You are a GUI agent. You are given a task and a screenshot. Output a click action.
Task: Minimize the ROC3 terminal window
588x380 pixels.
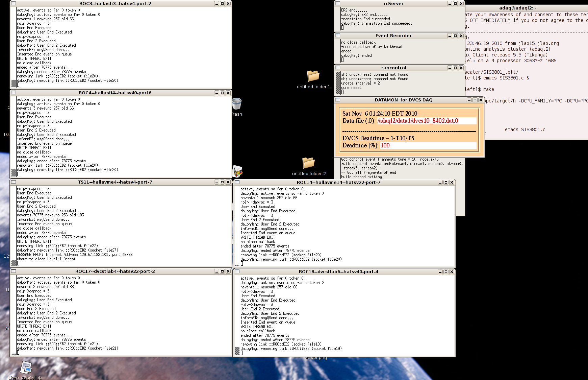tap(216, 3)
